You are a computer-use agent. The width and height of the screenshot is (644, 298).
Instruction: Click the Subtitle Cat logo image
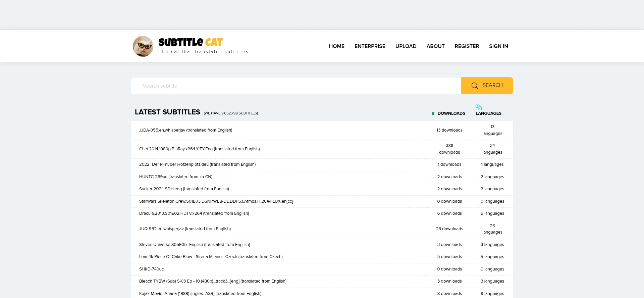[143, 46]
